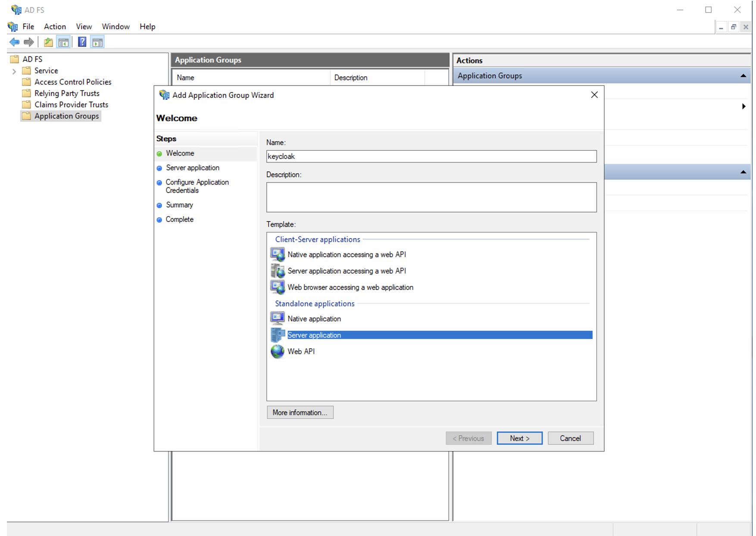
Task: Click the wizard title bar icon
Action: (164, 95)
